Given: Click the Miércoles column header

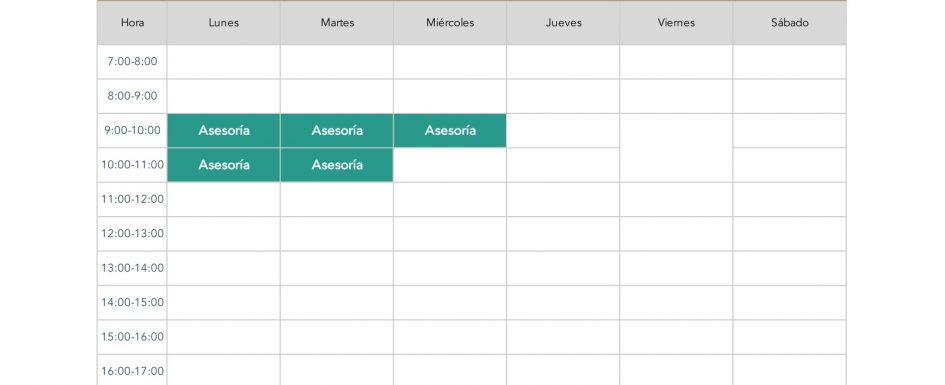Looking at the screenshot, I should coord(450,23).
